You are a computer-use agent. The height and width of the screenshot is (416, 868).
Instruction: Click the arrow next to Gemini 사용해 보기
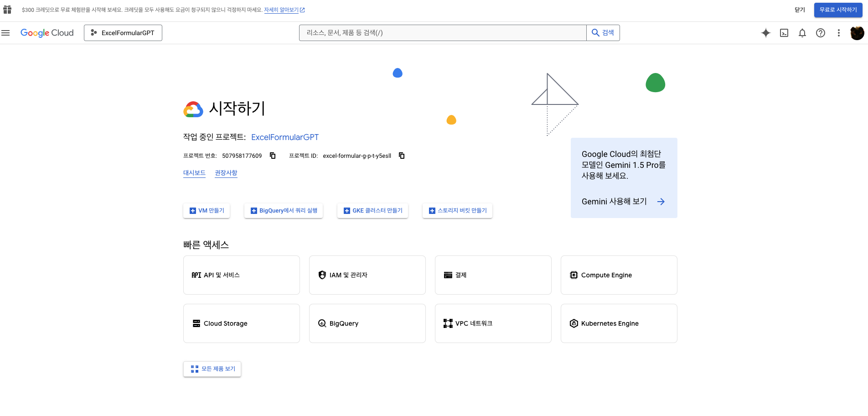pyautogui.click(x=661, y=202)
